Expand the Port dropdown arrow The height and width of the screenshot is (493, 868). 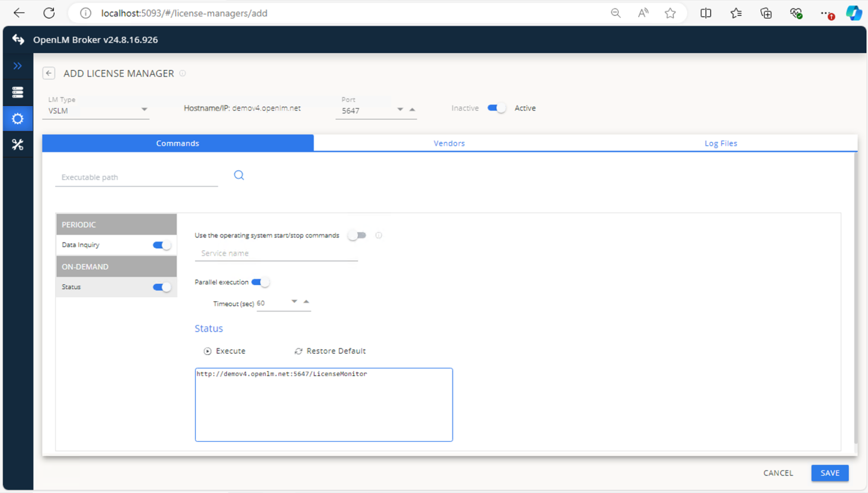(399, 109)
